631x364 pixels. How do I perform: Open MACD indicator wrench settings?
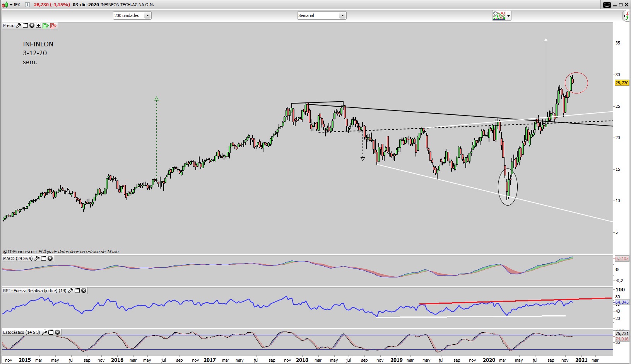tap(37, 259)
